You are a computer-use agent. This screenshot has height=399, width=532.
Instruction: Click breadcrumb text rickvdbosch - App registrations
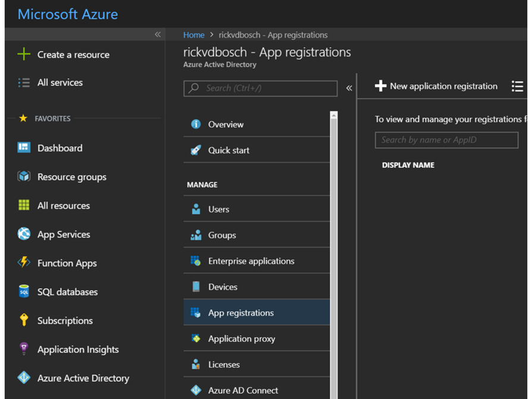(x=273, y=35)
